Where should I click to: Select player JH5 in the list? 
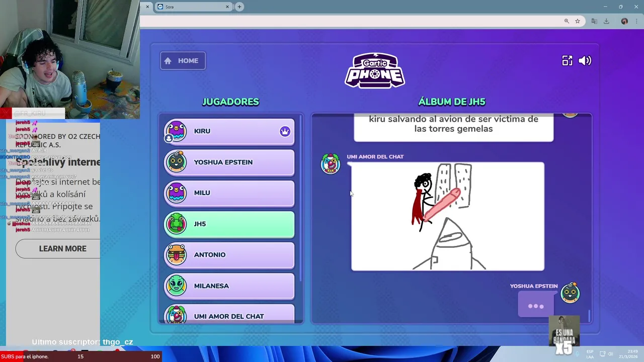coord(229,224)
